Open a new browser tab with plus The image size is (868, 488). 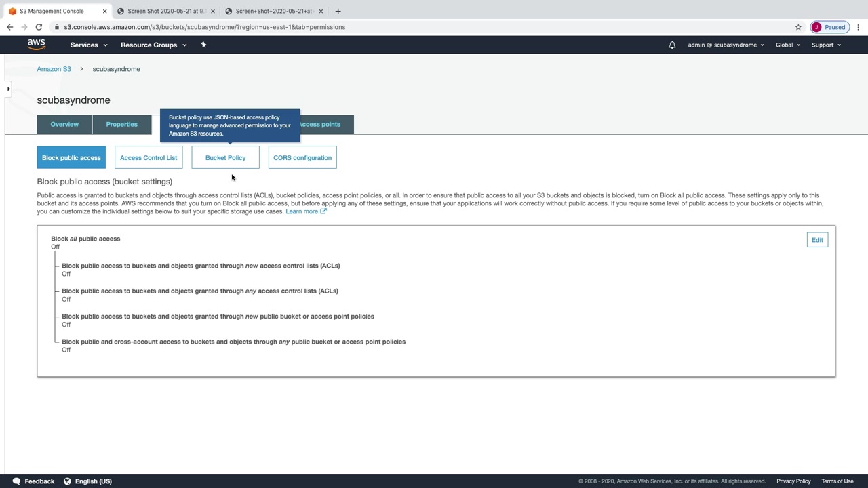pyautogui.click(x=338, y=11)
